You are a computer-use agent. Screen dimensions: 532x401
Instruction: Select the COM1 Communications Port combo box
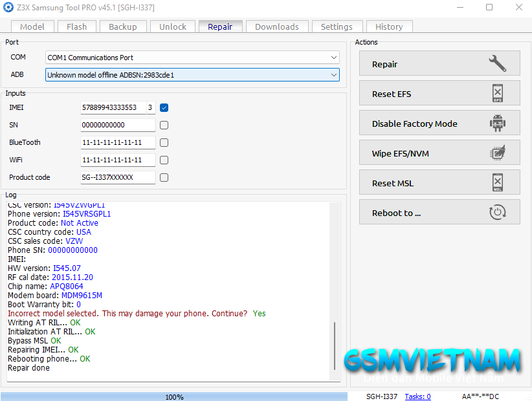click(x=192, y=58)
